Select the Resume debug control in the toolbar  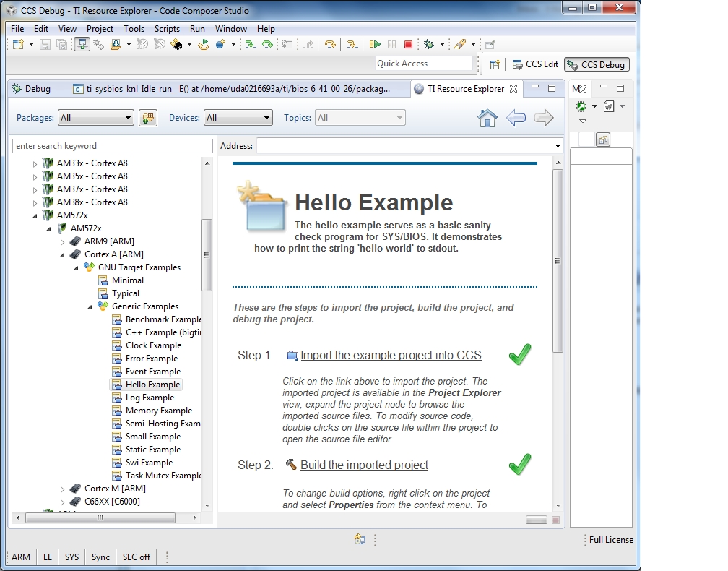tap(376, 44)
